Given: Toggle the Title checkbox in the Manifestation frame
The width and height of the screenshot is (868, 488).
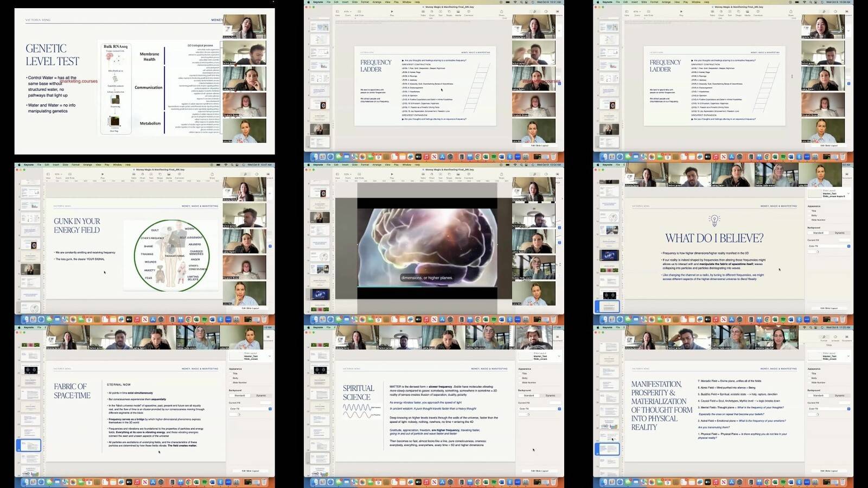Looking at the screenshot, I should [809, 373].
